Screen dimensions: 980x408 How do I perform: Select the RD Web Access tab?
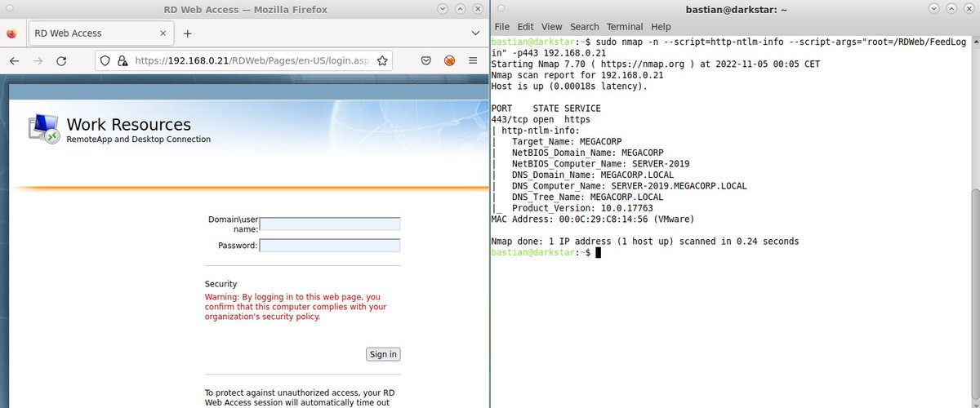pyautogui.click(x=100, y=33)
